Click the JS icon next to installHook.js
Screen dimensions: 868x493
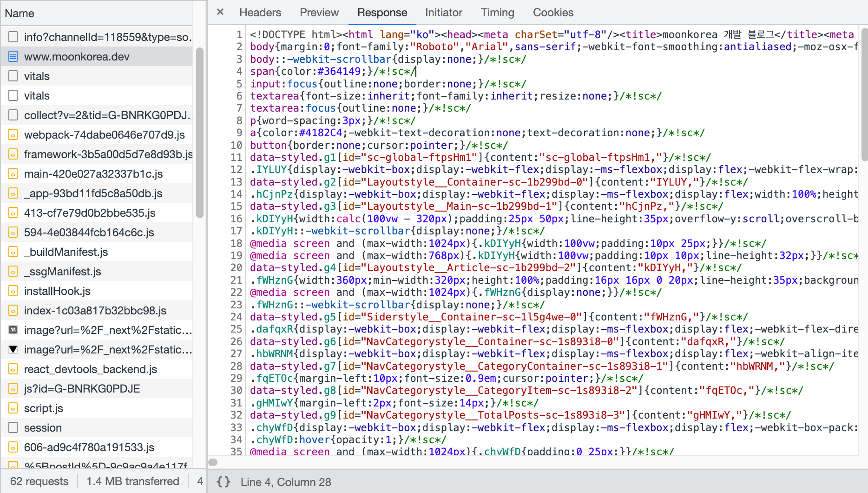click(13, 291)
